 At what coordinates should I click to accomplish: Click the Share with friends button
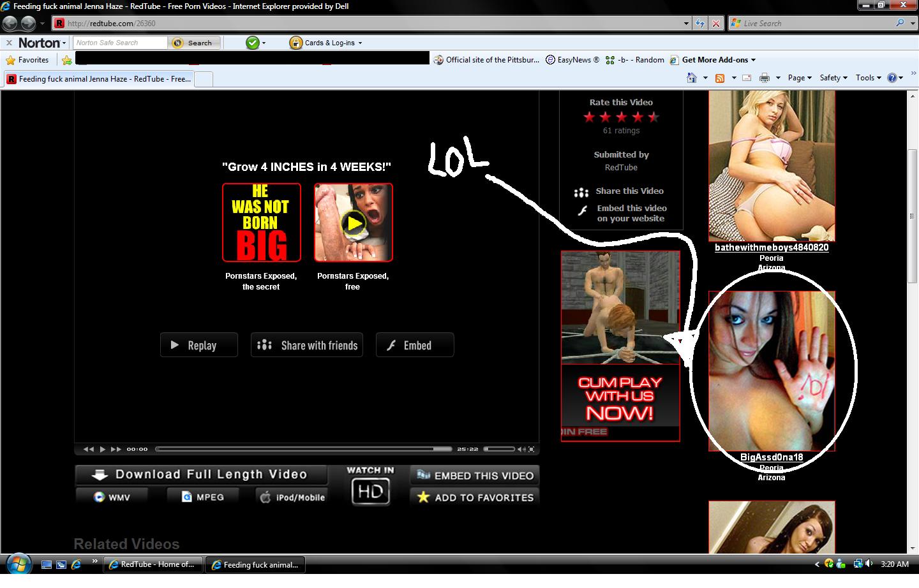coord(306,345)
